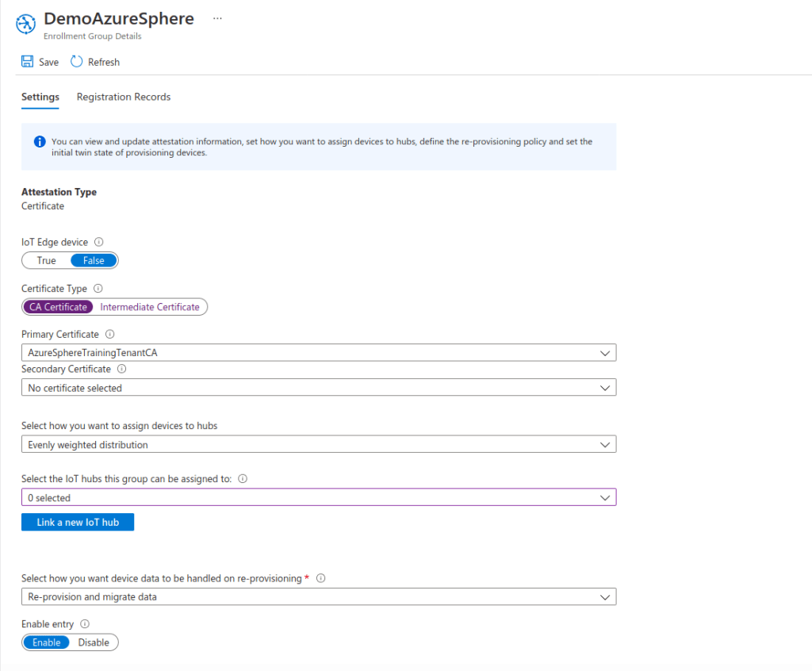Expand Evenly weighted distribution dropdown
This screenshot has height=671, width=812.
coord(318,445)
